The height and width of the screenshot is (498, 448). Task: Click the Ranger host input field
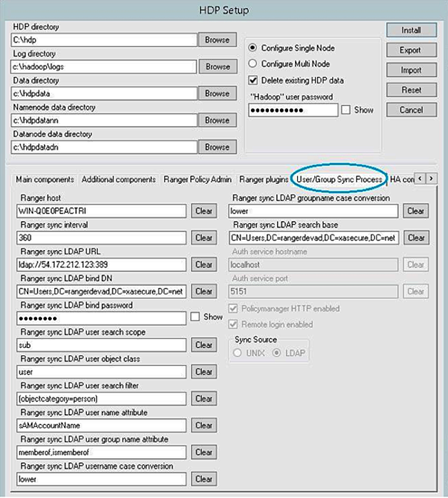[x=101, y=211]
